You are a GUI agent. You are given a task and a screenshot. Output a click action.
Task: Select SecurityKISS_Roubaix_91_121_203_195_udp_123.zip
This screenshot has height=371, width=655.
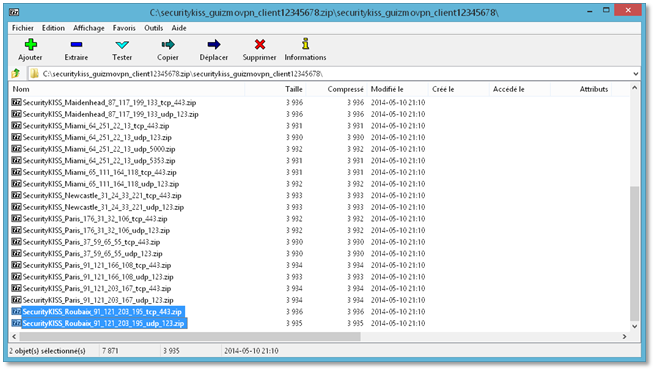point(103,323)
